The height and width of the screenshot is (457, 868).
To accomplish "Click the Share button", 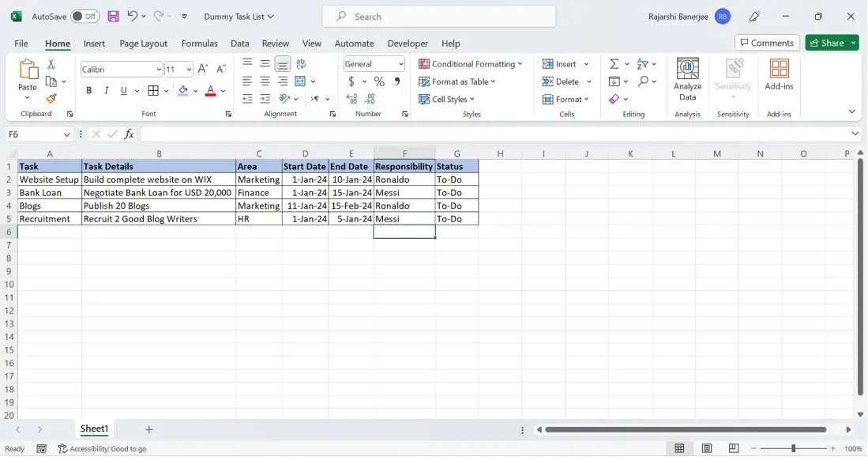I will 827,43.
